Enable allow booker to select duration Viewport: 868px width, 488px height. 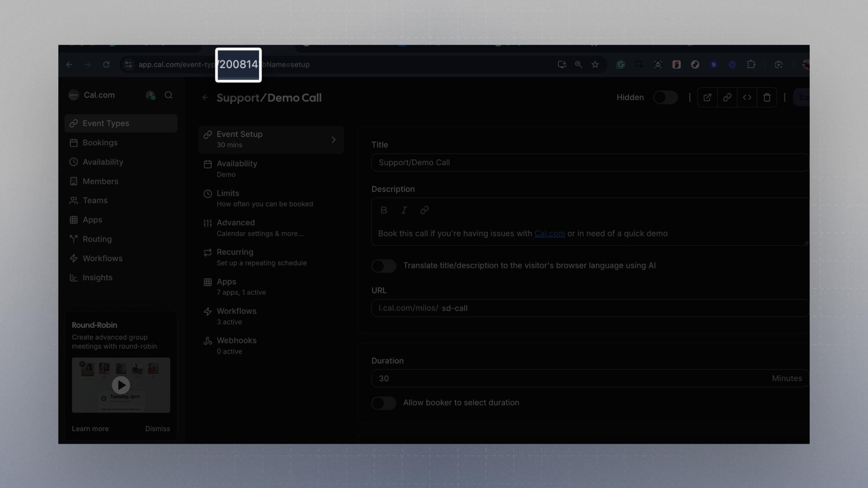384,403
